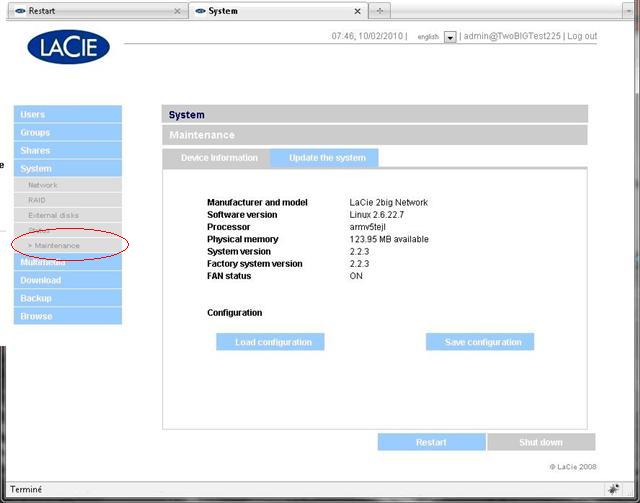Click the bug icon in status bar

click(612, 489)
